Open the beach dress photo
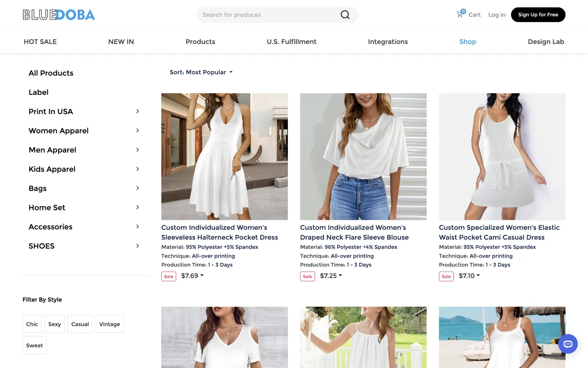 (502, 337)
